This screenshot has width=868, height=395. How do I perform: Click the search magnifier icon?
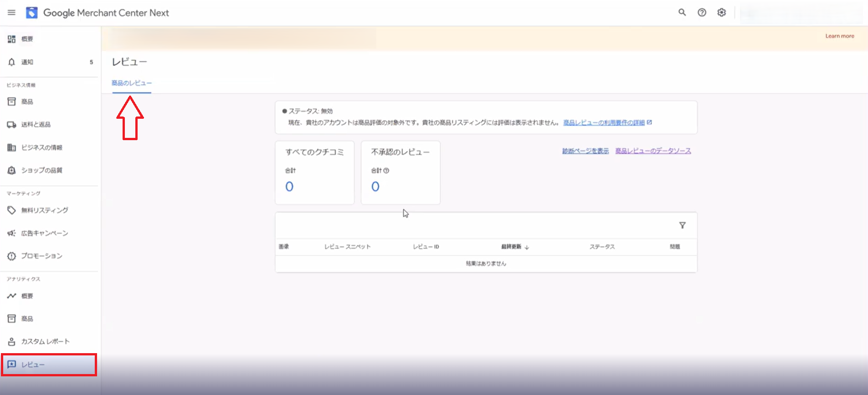pyautogui.click(x=682, y=13)
